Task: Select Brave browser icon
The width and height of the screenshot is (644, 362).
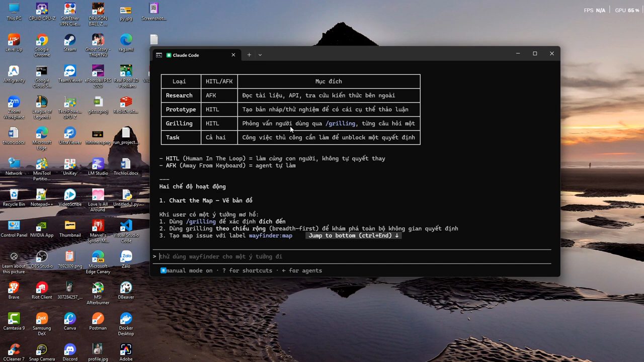Action: pyautogui.click(x=14, y=291)
